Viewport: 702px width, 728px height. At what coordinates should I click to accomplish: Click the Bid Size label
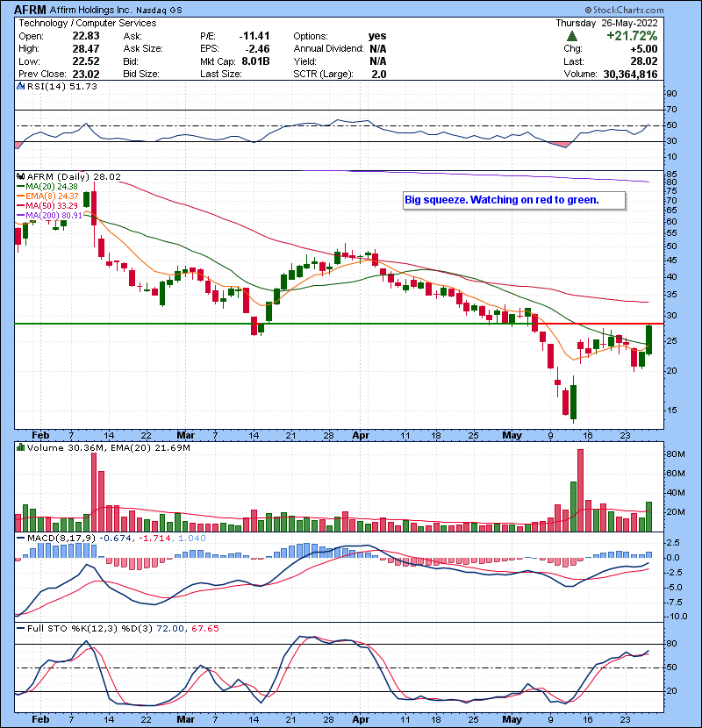141,74
